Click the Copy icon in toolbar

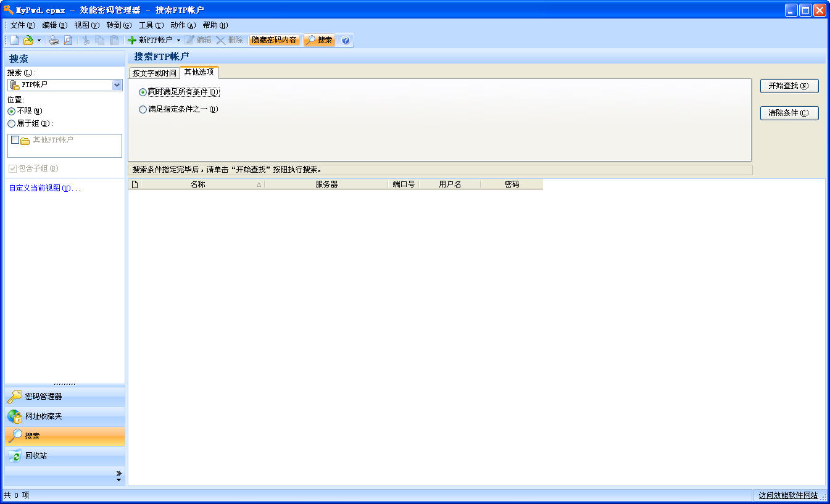[x=100, y=40]
